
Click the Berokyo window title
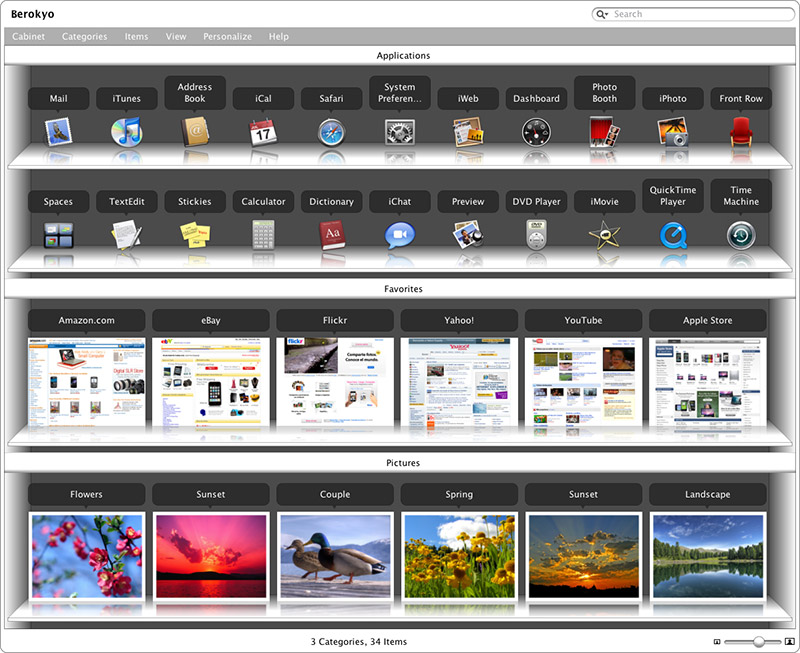click(x=33, y=14)
